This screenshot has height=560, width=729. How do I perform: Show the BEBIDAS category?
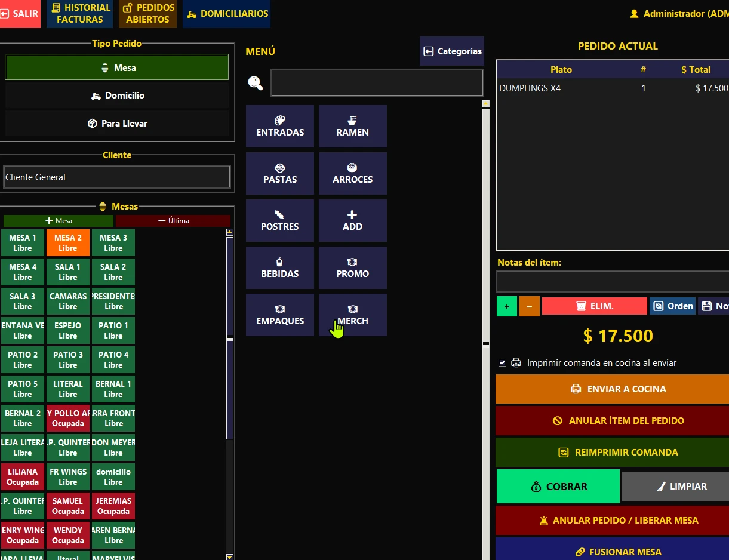(x=280, y=268)
